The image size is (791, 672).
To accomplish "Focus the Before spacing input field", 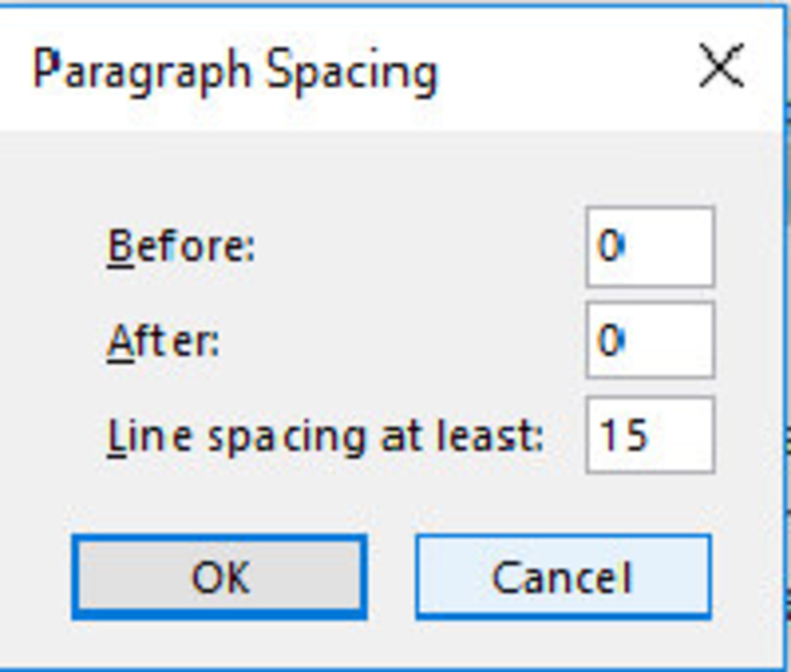I will 650,247.
